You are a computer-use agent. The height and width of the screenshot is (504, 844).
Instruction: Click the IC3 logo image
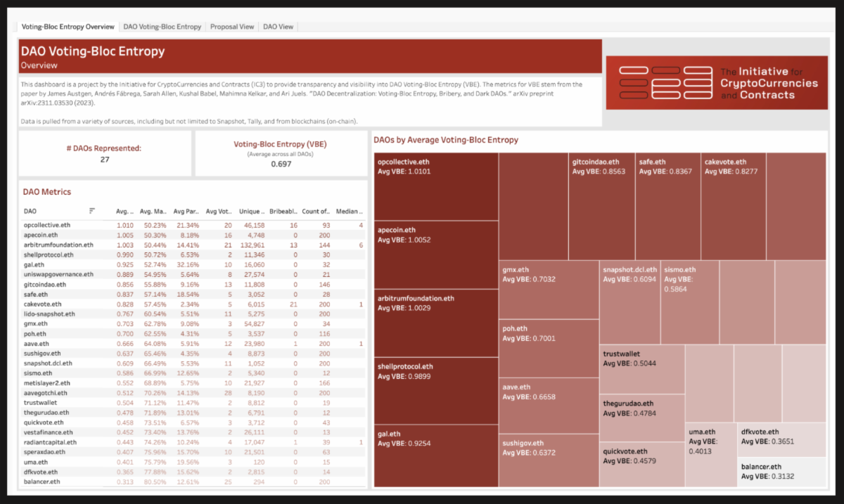pos(715,82)
